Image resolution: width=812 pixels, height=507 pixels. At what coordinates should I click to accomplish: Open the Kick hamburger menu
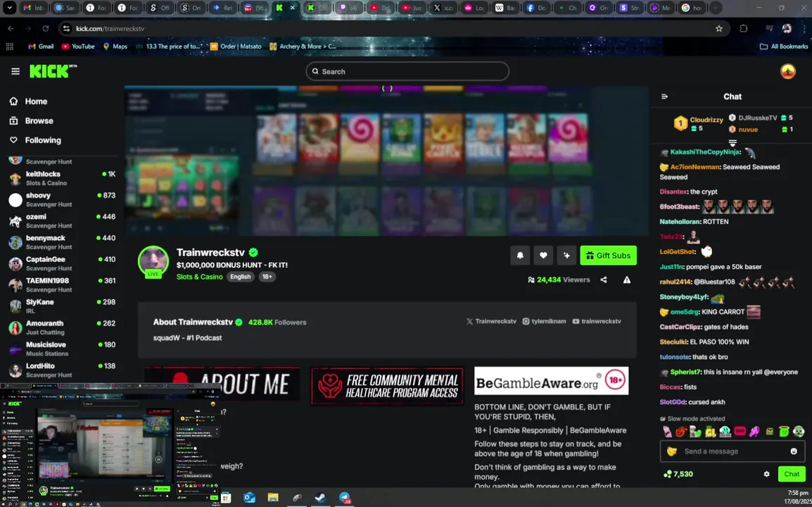(x=15, y=72)
